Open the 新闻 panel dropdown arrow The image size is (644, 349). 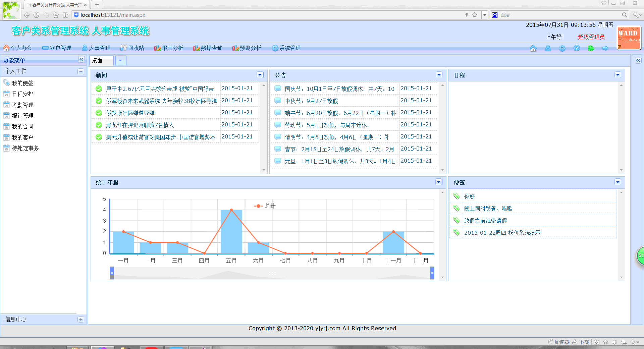[x=260, y=75]
